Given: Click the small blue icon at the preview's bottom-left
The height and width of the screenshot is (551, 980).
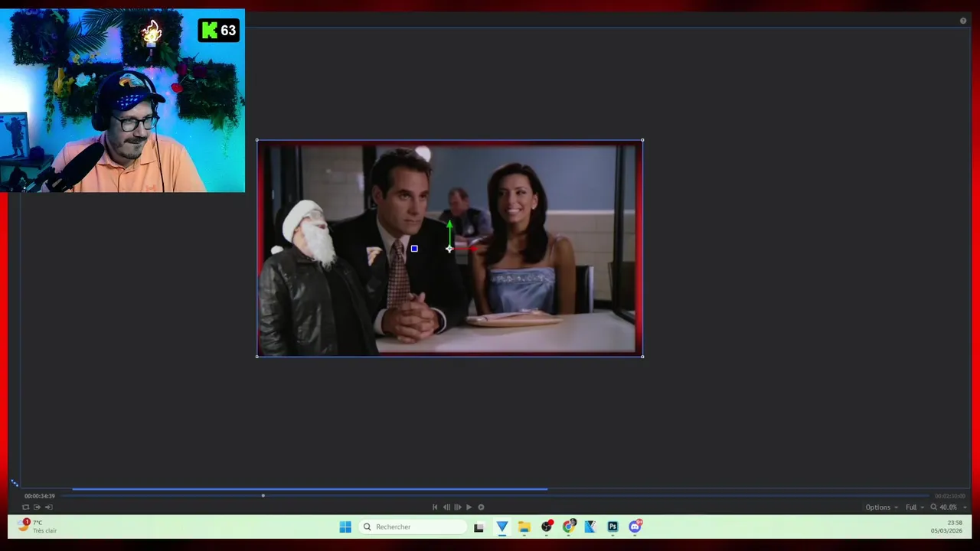Looking at the screenshot, I should click(x=15, y=483).
